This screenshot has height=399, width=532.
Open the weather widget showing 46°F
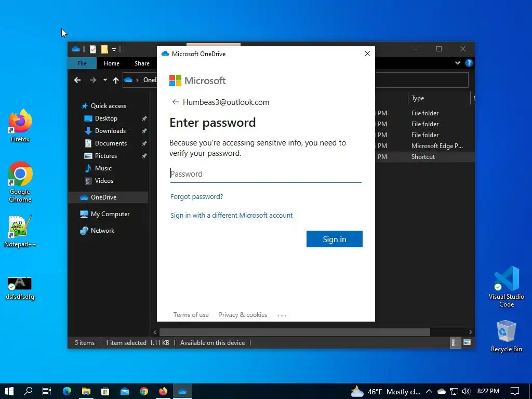pyautogui.click(x=385, y=392)
